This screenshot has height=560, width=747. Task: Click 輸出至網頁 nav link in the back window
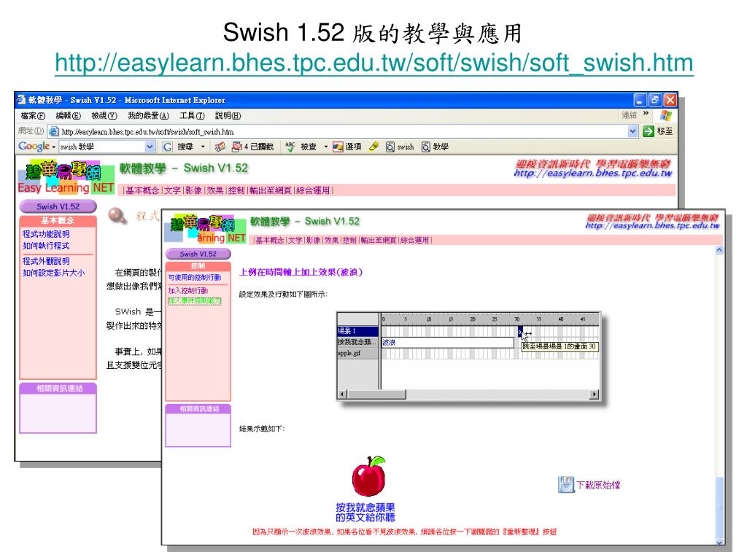271,190
